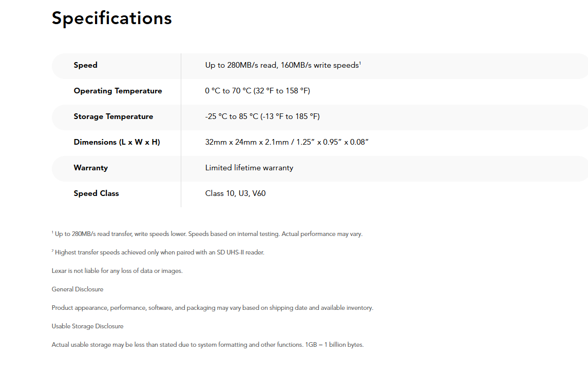Click the product appearance disclosure sentence
The image size is (588, 375).
click(212, 308)
